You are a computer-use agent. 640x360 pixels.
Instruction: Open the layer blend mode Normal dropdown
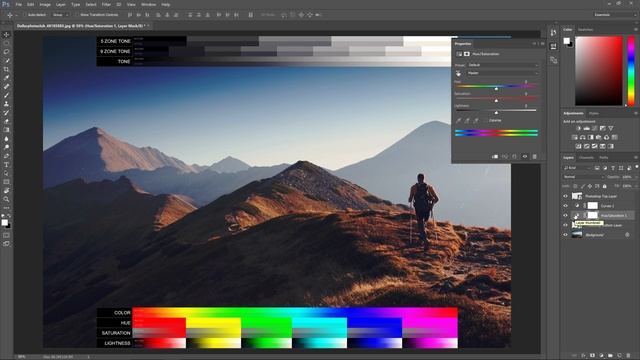click(584, 177)
